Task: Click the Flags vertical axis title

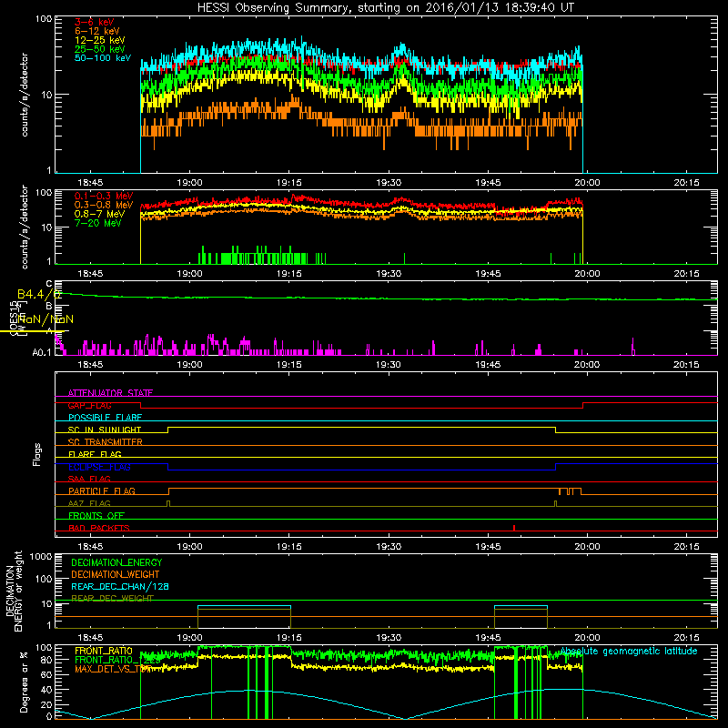Action: 37,454
